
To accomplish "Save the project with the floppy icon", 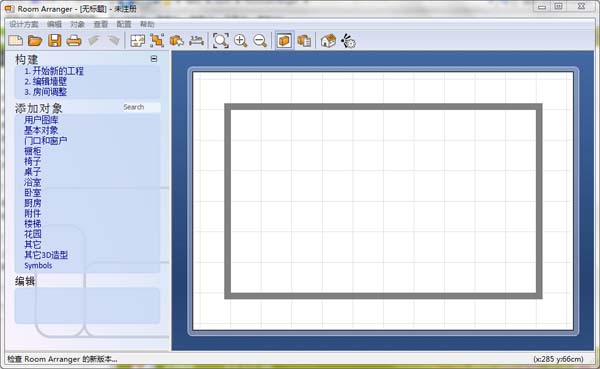I will click(54, 40).
